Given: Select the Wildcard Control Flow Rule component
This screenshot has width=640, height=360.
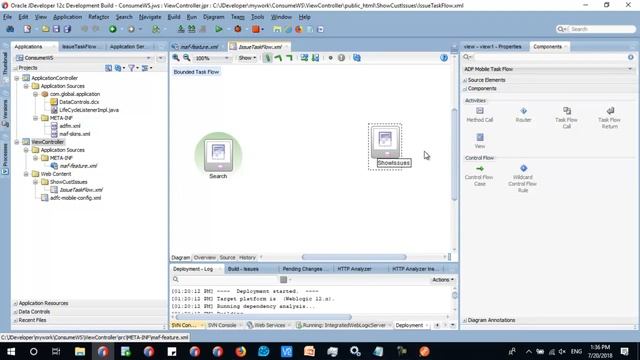Looking at the screenshot, I should 523,178.
